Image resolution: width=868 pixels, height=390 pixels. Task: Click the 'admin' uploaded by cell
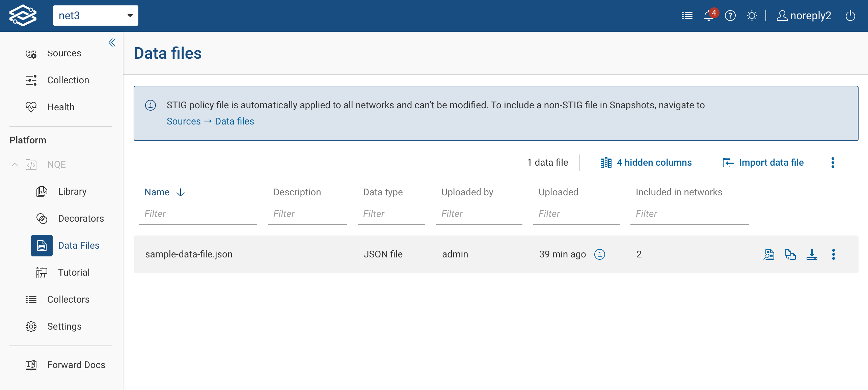coord(455,254)
